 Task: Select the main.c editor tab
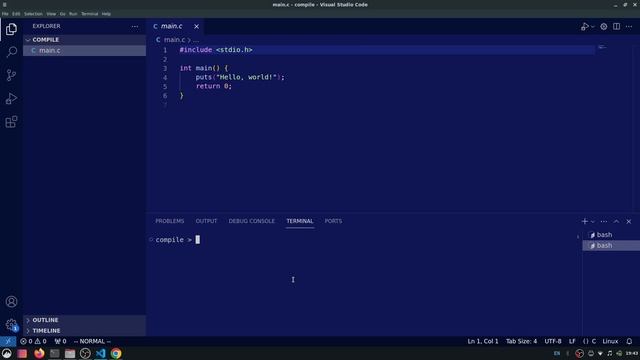176,27
